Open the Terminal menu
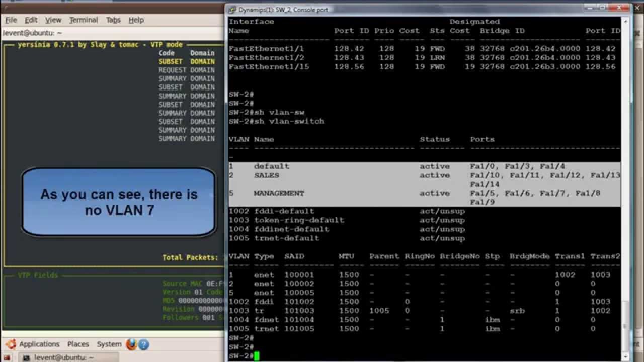This screenshot has width=644, height=362. point(84,20)
